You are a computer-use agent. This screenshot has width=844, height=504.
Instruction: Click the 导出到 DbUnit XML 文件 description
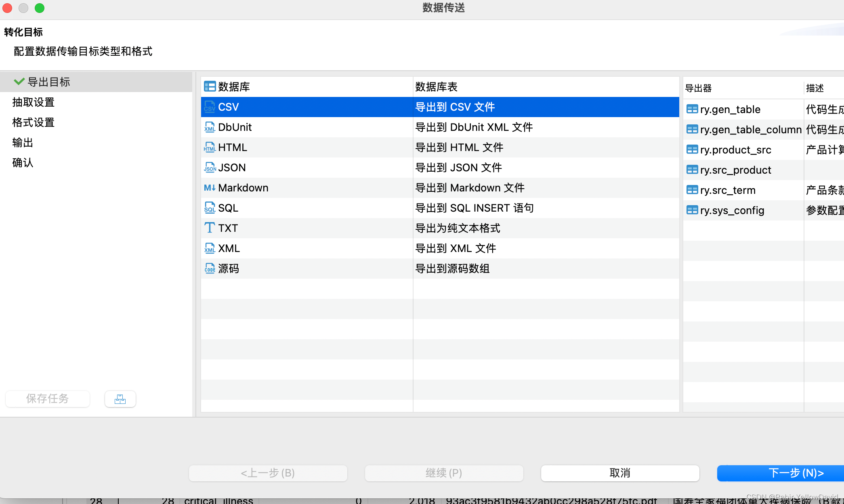pos(474,127)
